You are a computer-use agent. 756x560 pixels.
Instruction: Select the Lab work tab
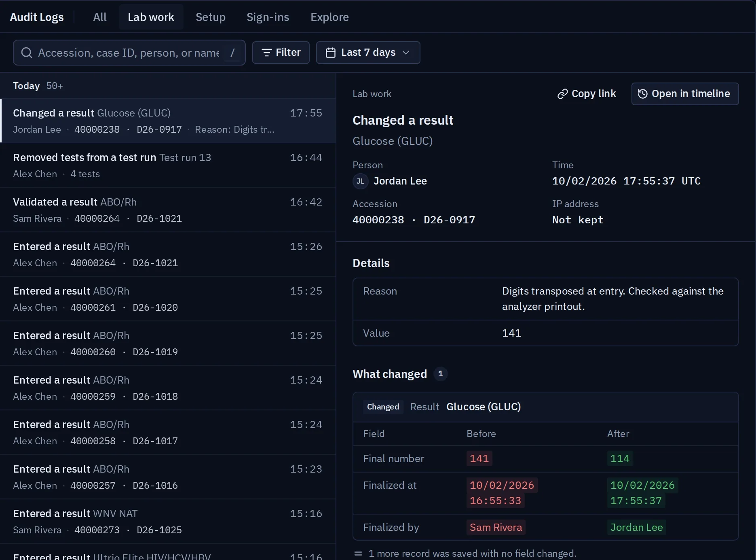pos(151,17)
